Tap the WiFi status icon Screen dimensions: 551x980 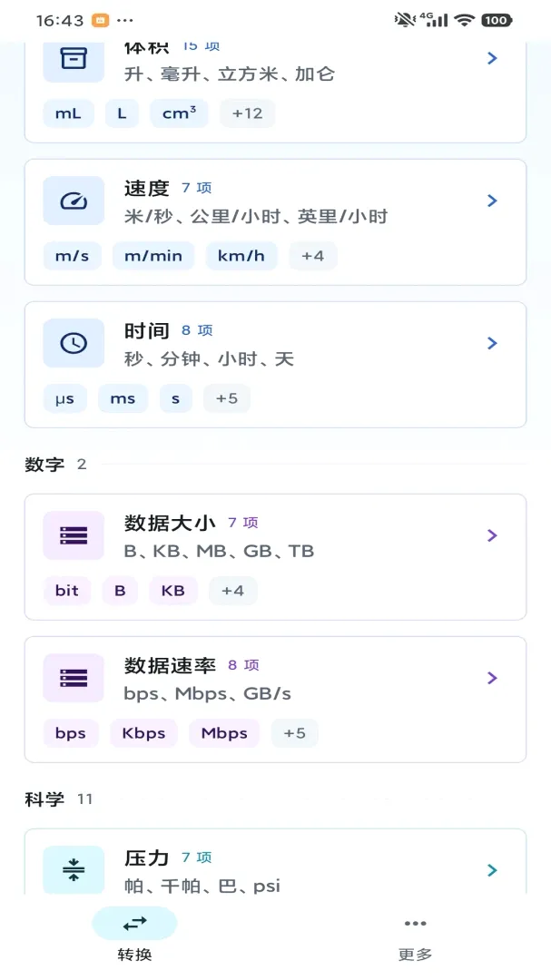(464, 20)
